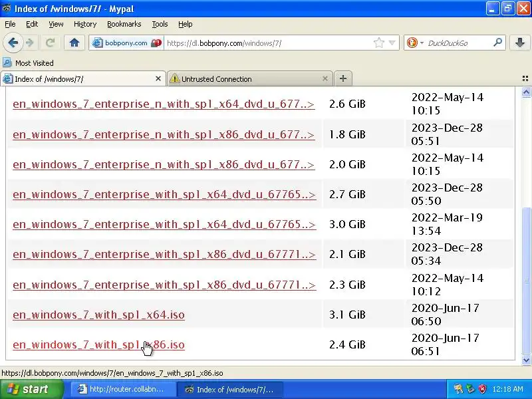This screenshot has width=532, height=399.
Task: Click the yellow warning icon on the Untrusted tab
Action: (174, 78)
